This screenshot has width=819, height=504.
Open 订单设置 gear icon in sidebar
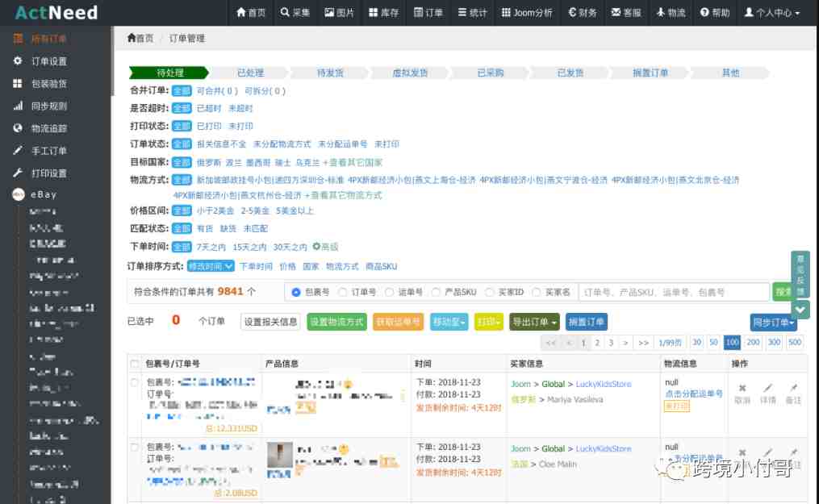[18, 61]
